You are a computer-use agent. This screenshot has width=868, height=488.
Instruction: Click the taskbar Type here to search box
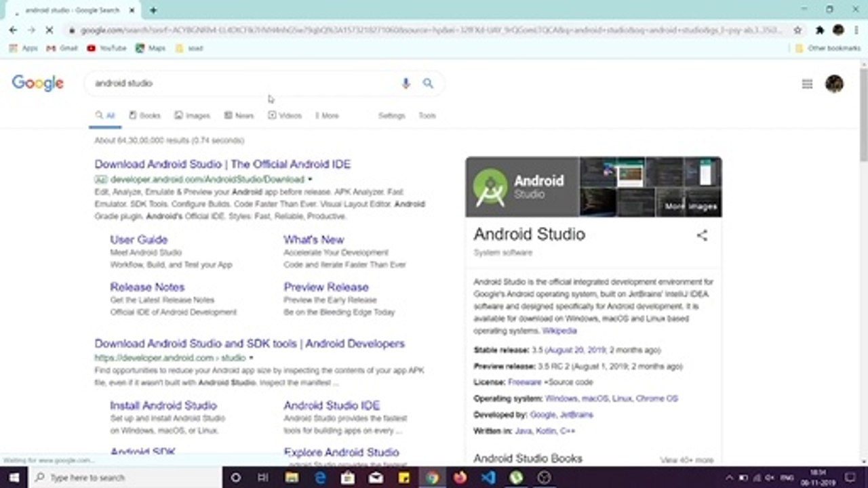pos(126,477)
